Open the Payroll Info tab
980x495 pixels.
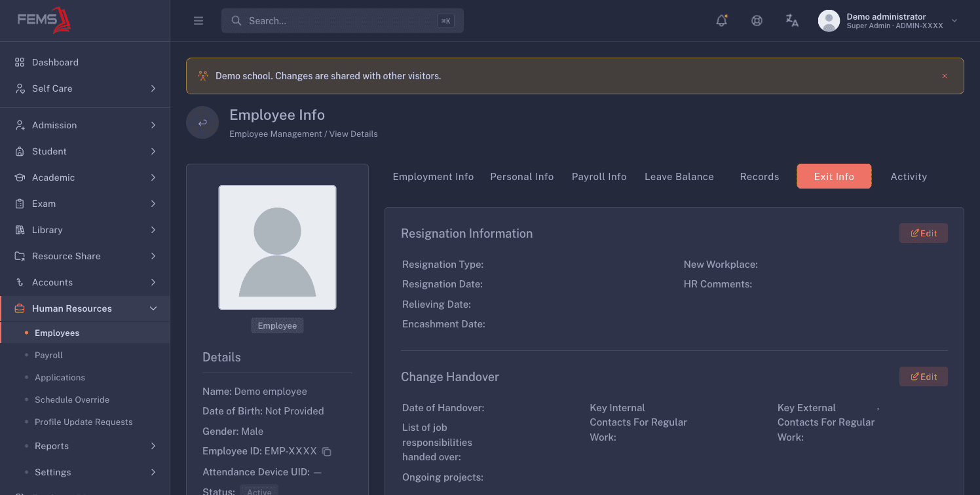point(599,177)
